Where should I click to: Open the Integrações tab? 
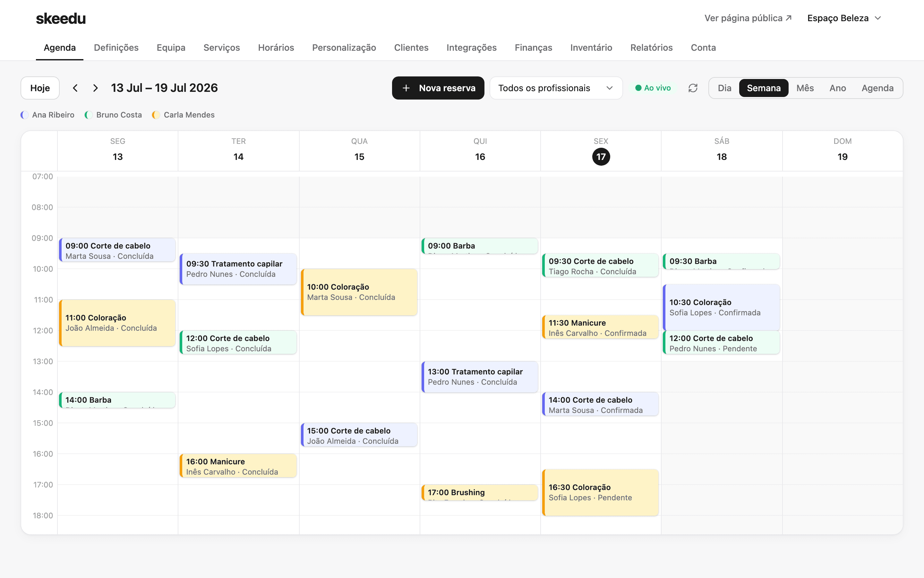[472, 48]
